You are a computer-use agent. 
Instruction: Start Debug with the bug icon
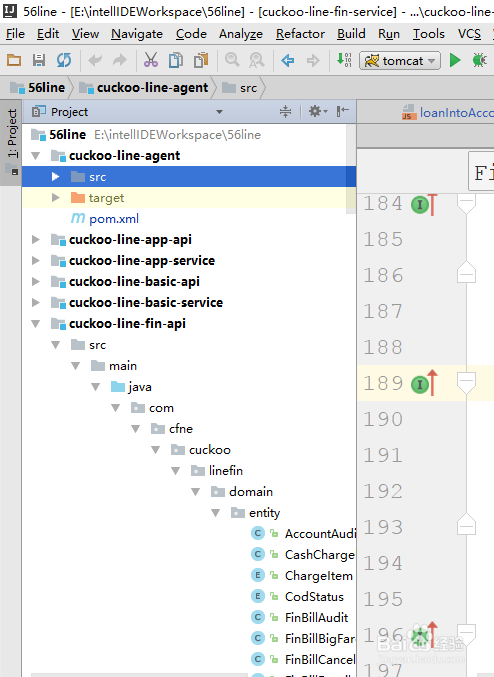(x=480, y=60)
